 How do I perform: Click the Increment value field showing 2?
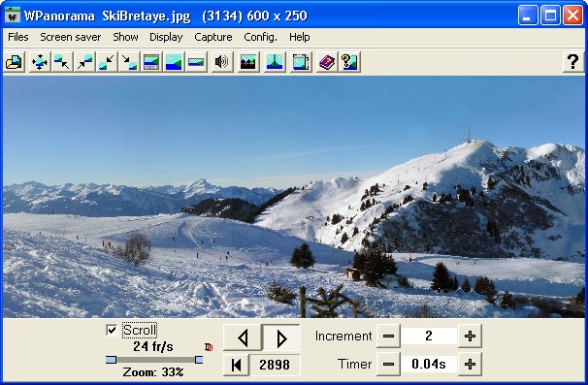(x=429, y=336)
